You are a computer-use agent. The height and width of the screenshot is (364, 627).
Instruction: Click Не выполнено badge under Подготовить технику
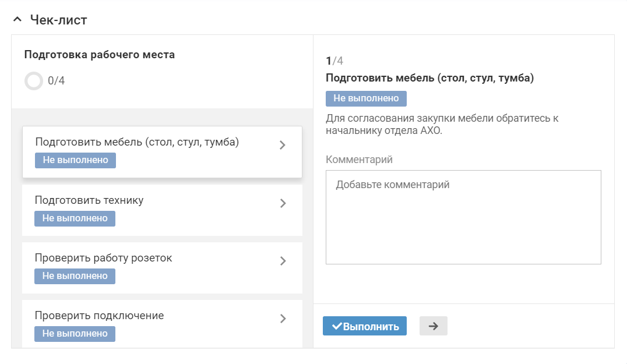(75, 218)
